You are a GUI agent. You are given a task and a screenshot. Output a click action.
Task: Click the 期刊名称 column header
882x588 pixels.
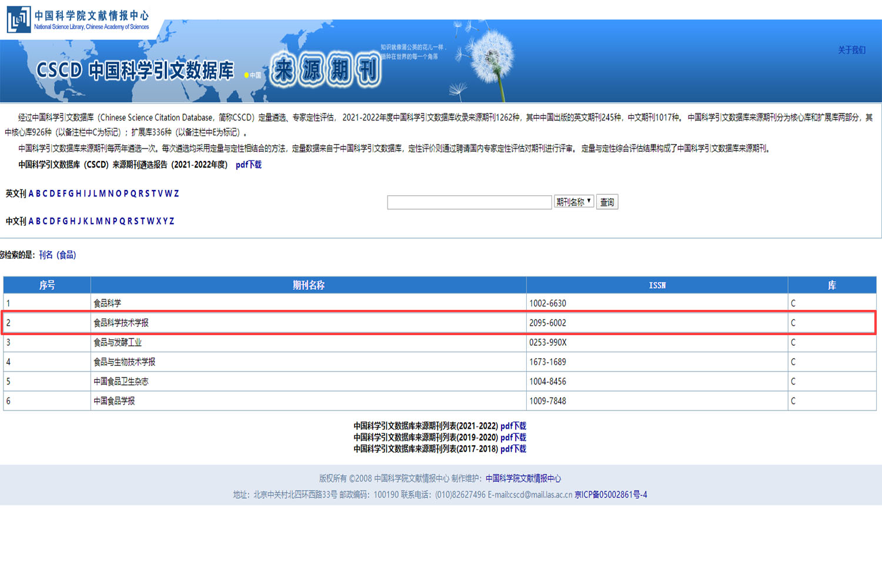click(x=308, y=285)
